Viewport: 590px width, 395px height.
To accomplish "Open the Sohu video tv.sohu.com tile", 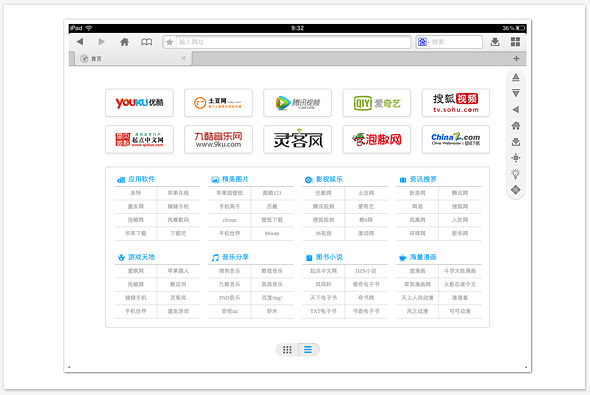I will click(x=455, y=103).
